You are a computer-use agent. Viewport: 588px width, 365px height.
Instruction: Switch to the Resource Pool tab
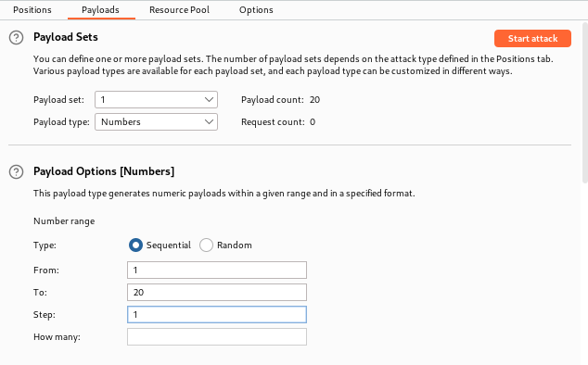click(x=179, y=10)
